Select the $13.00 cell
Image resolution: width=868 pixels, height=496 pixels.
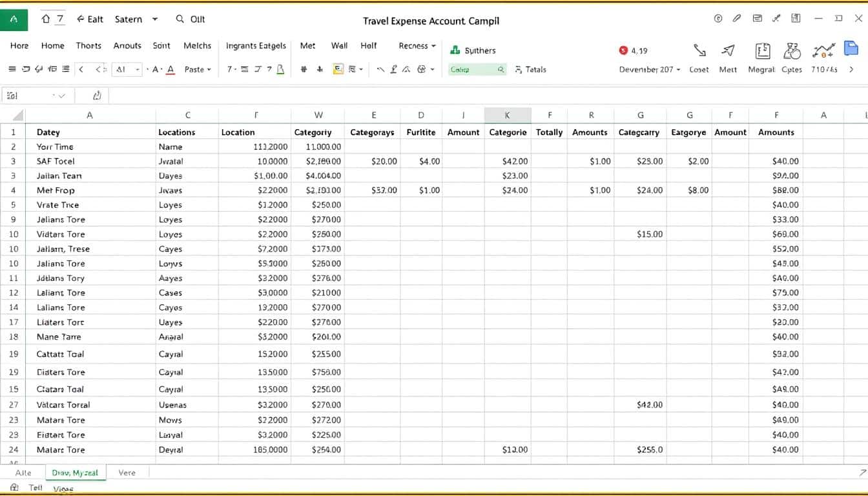click(508, 449)
